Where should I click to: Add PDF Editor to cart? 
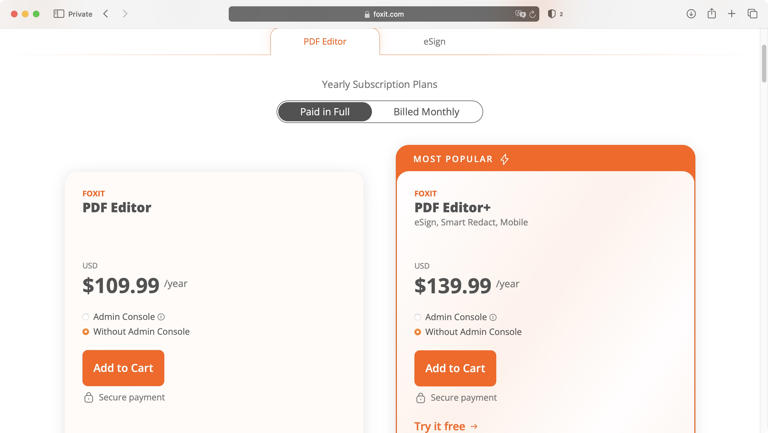[x=123, y=368]
